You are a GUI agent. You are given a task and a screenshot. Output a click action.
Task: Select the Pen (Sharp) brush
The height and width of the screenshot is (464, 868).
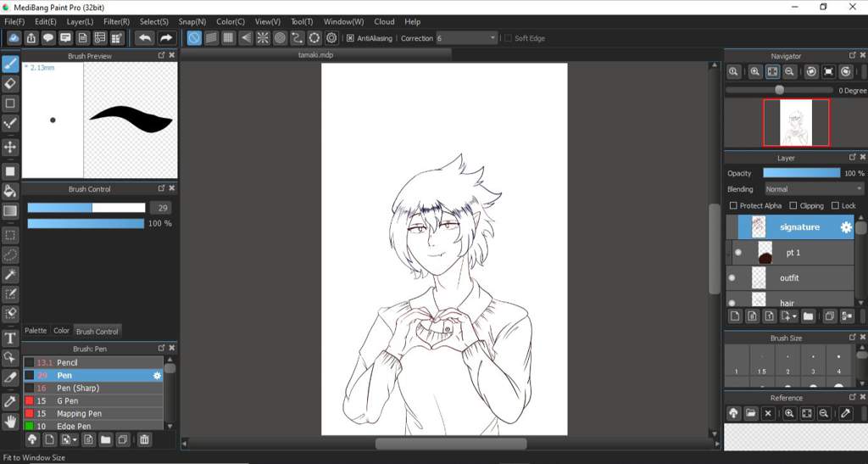[93, 389]
